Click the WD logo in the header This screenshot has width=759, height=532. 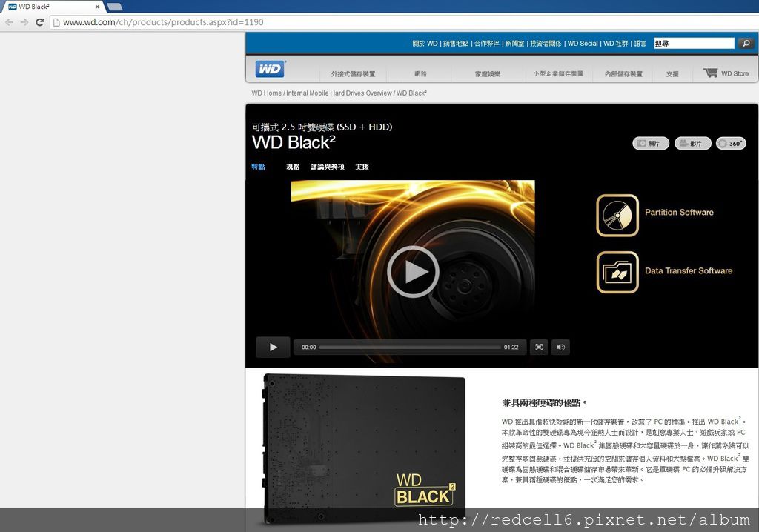click(x=270, y=69)
